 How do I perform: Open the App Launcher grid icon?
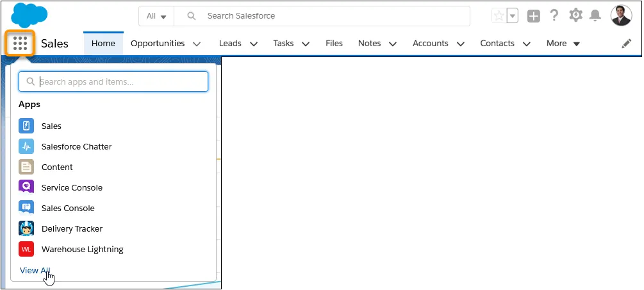coord(20,43)
